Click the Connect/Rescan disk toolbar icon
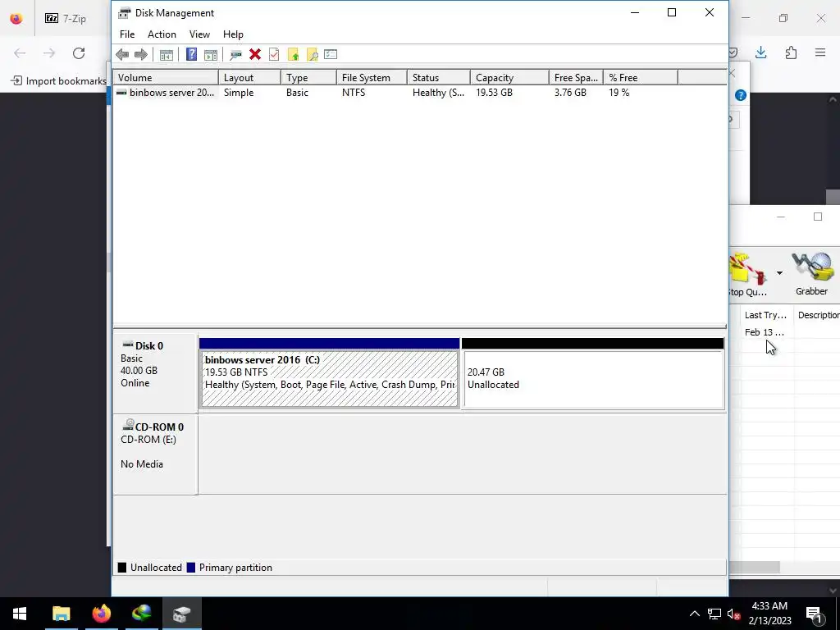This screenshot has width=840, height=630. tap(235, 55)
